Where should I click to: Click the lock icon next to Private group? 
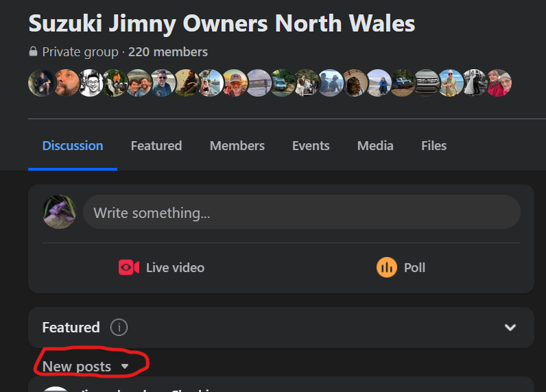coord(33,52)
